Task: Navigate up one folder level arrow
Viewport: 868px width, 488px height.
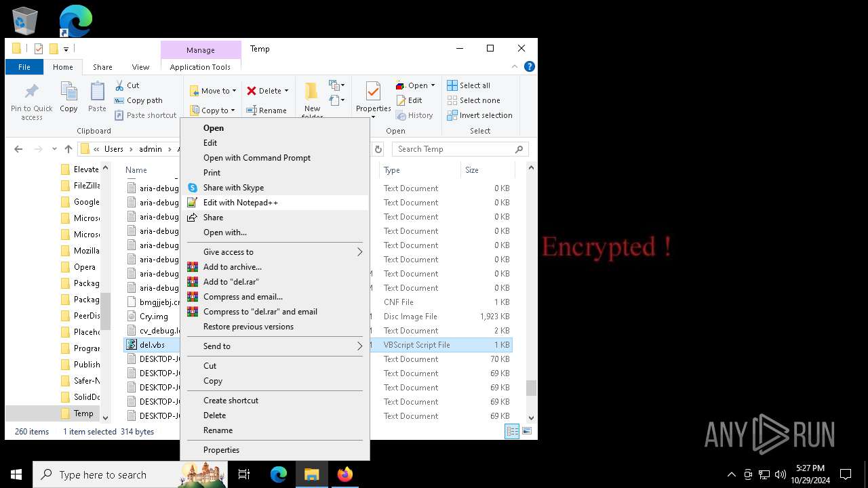Action: click(68, 149)
